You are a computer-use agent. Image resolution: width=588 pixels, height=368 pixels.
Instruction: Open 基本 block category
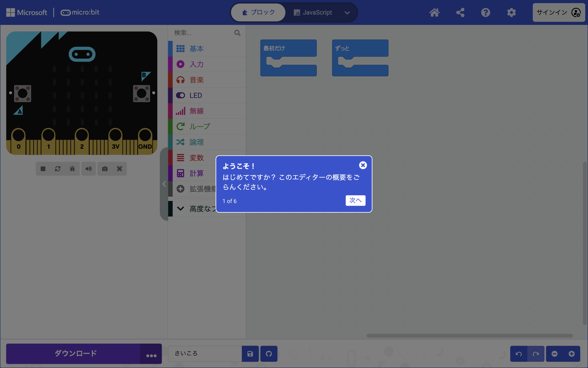pyautogui.click(x=207, y=48)
